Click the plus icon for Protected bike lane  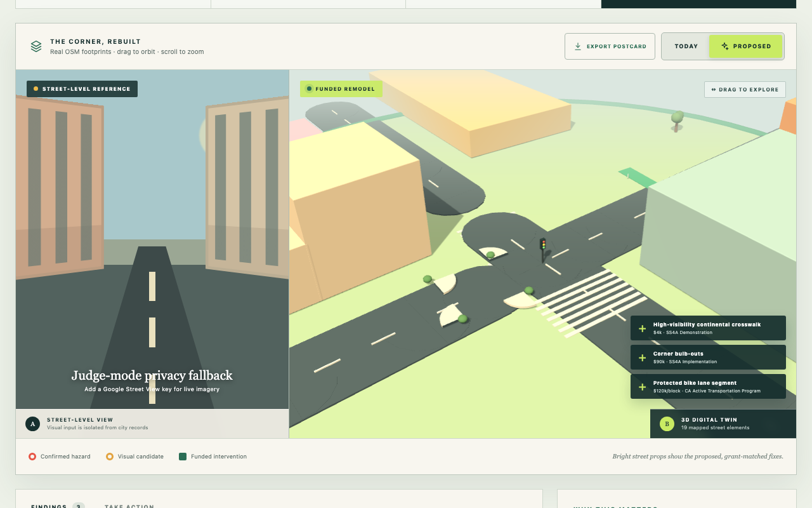pos(642,387)
